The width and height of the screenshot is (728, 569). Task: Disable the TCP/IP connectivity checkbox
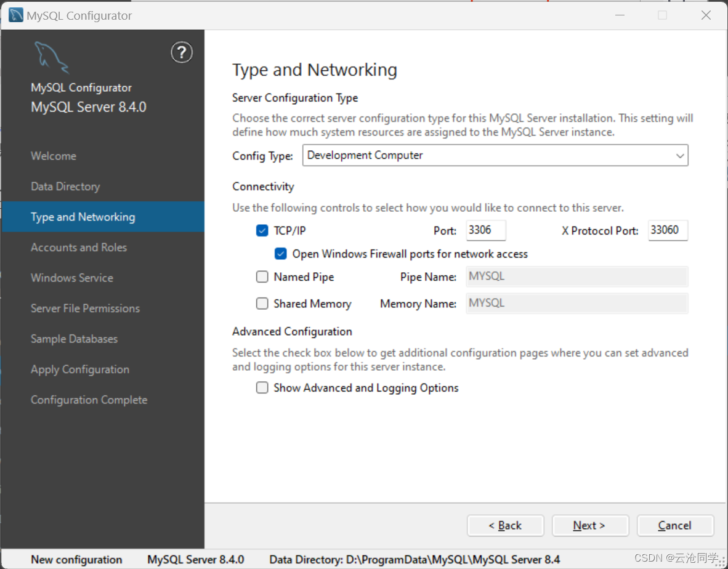click(x=262, y=230)
